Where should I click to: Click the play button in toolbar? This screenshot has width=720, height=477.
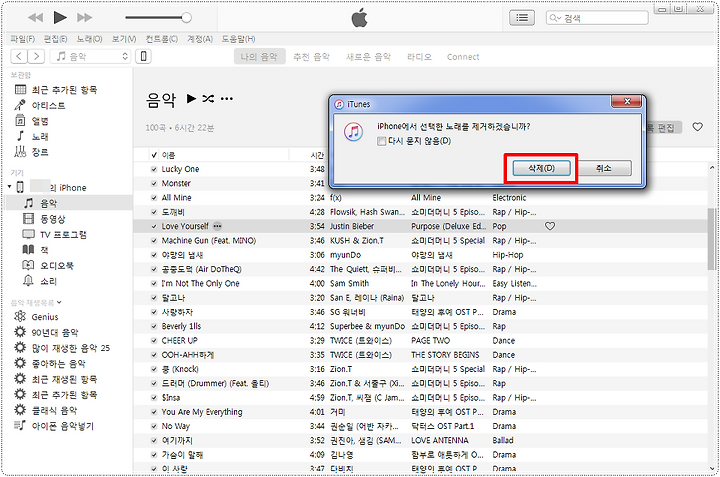click(60, 17)
